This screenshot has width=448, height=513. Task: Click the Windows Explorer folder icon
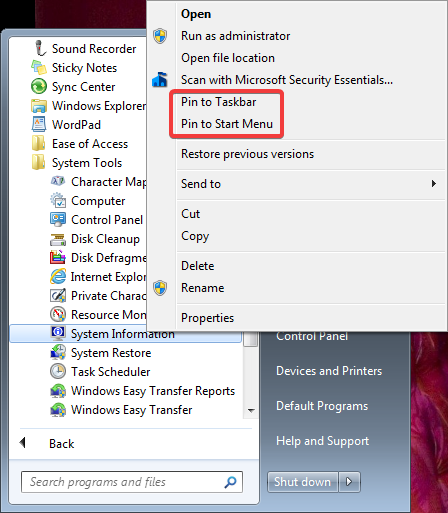[39, 106]
